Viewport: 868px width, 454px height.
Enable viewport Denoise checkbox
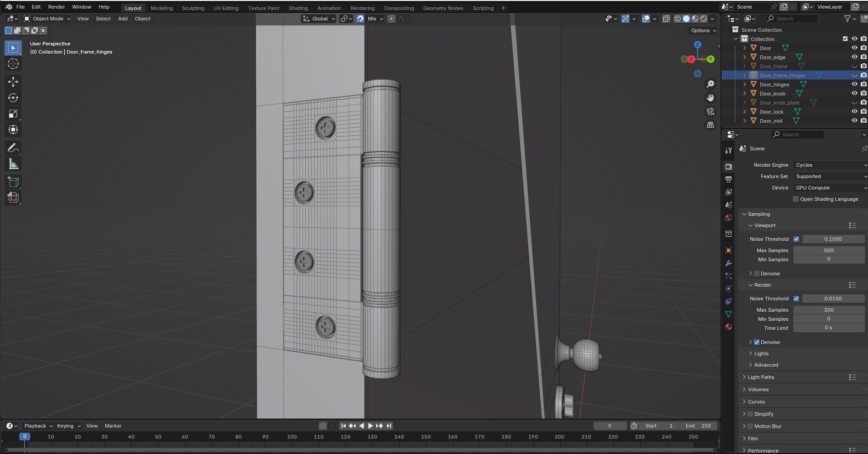click(x=757, y=274)
